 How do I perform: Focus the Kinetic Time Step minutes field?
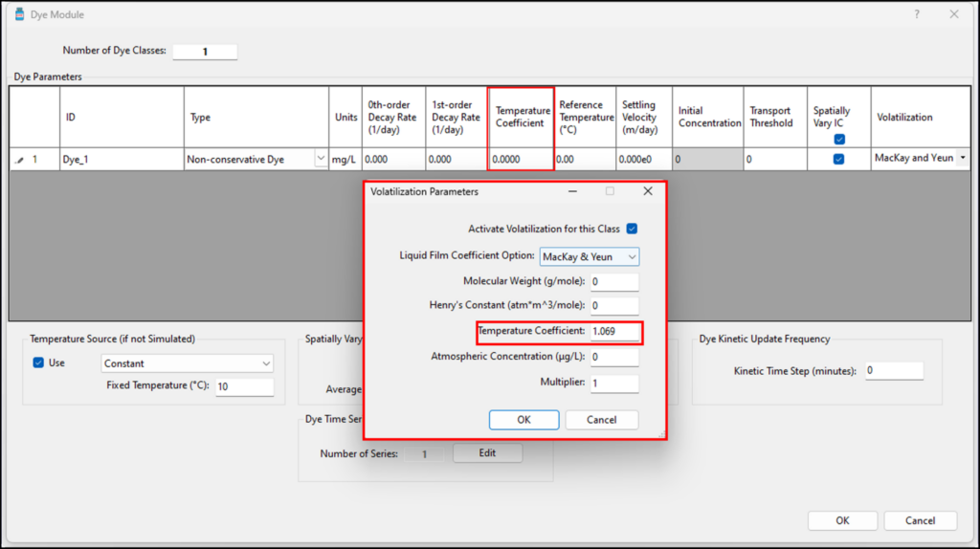(x=894, y=371)
